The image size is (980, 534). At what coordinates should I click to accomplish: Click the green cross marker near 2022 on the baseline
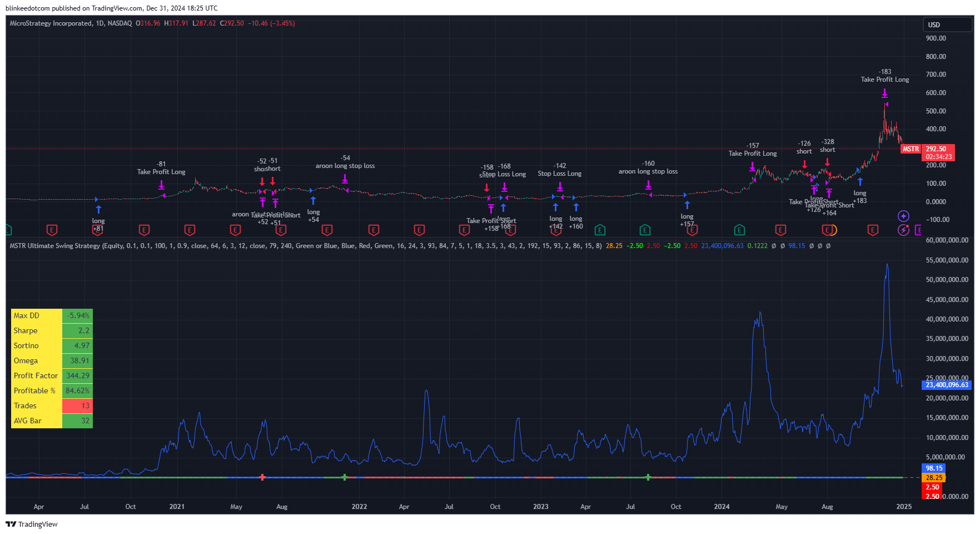(x=345, y=477)
